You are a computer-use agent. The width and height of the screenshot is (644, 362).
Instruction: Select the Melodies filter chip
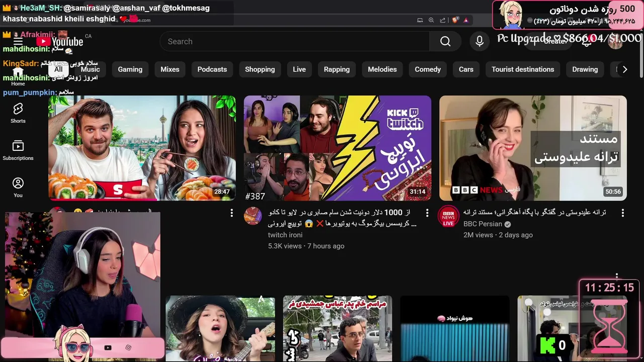tap(382, 69)
